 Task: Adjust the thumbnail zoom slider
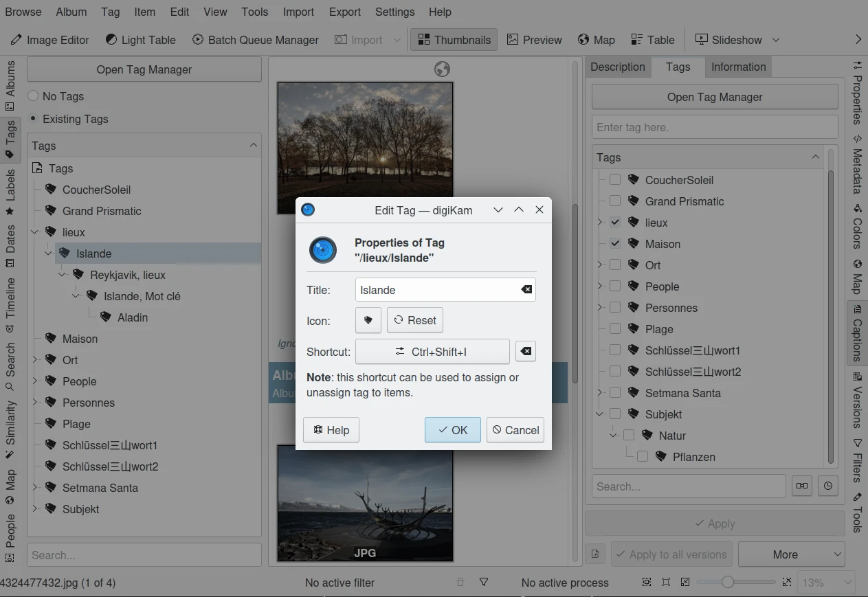[727, 582]
